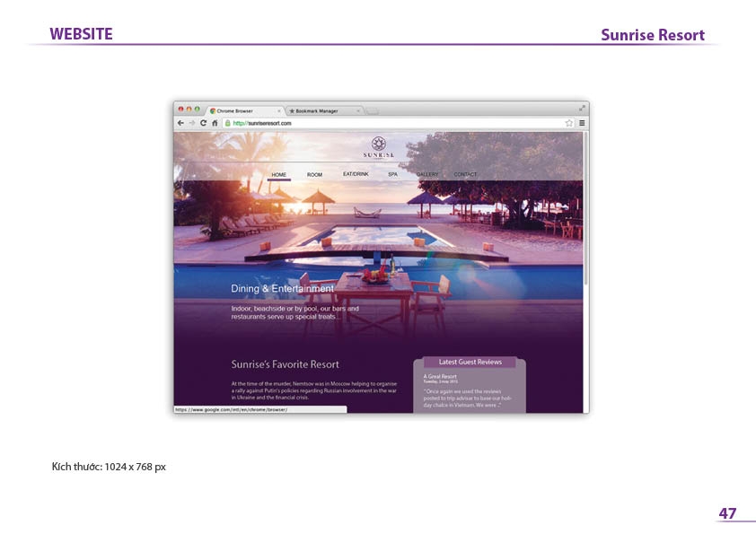Click the WEBSITE page heading
This screenshot has width=756, height=534.
click(81, 34)
